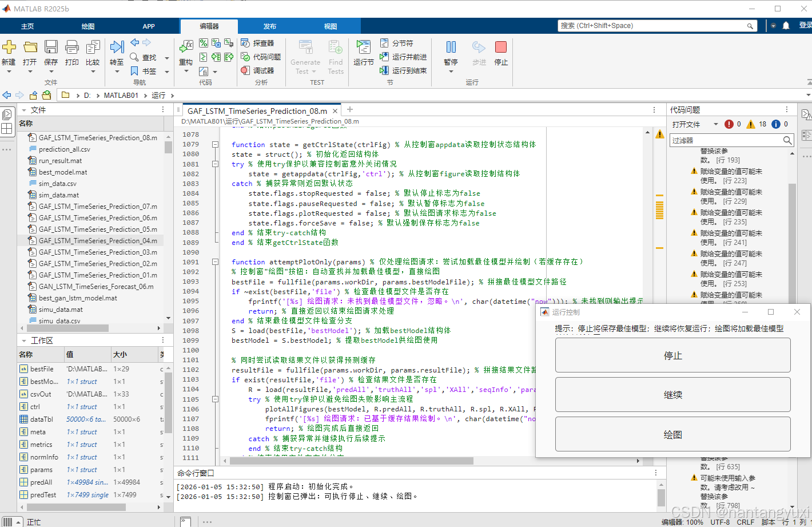This screenshot has height=527, width=812.
Task: Click the notification bell icon
Action: 786,26
